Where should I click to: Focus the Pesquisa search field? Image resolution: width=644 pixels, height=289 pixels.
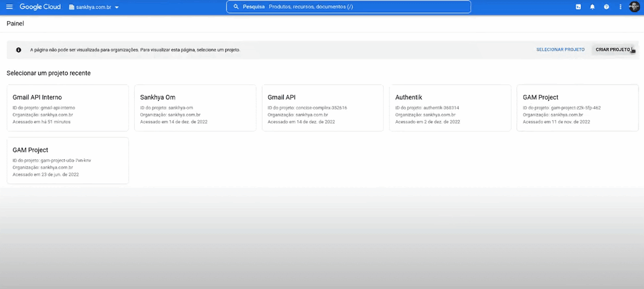349,7
